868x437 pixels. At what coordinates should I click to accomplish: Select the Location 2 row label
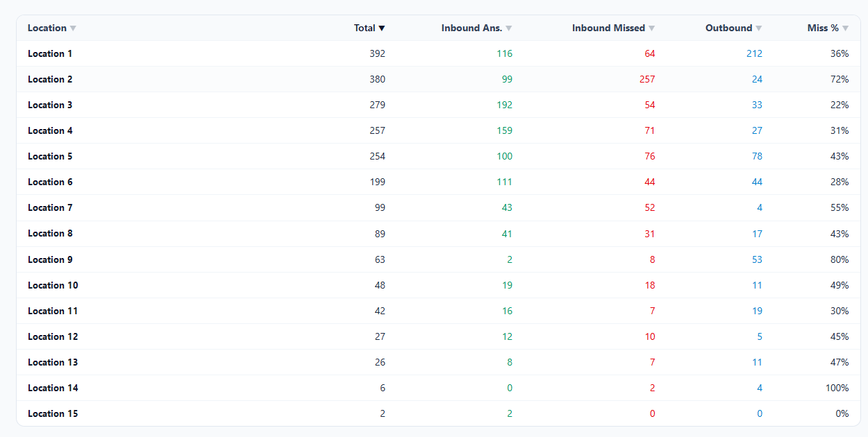(50, 79)
